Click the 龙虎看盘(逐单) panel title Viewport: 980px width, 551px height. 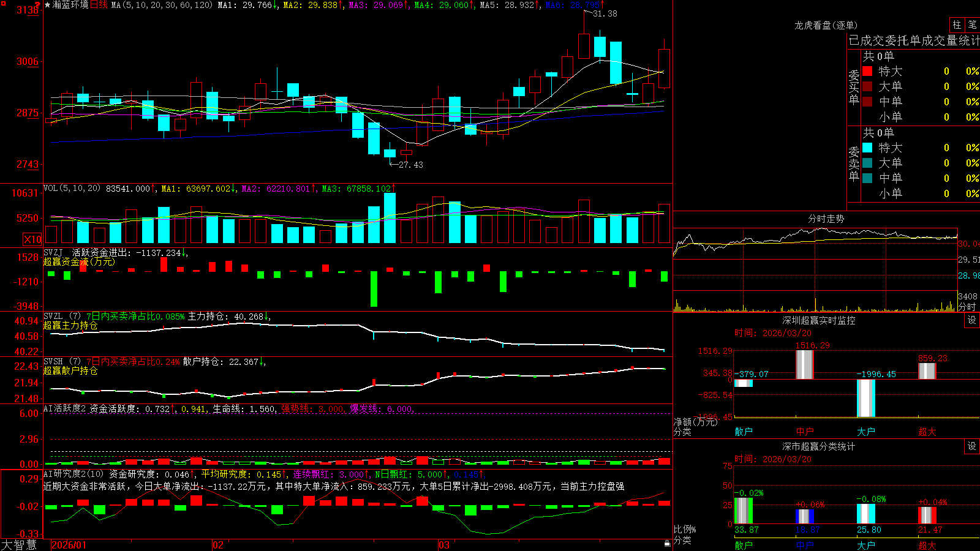[x=826, y=25]
